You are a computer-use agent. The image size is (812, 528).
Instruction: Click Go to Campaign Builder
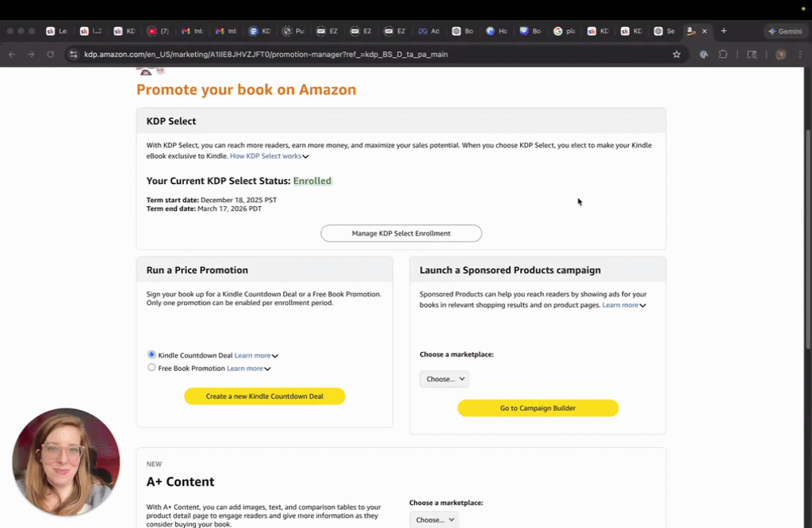pos(538,407)
